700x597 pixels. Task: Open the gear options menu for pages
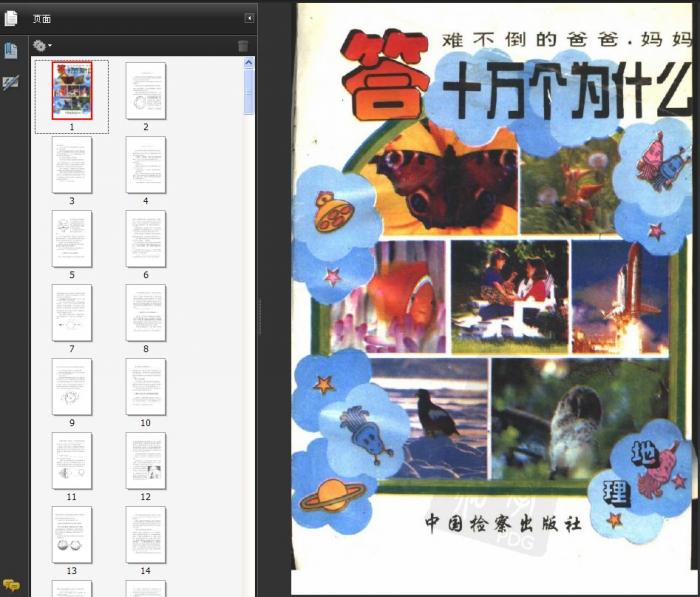pos(41,46)
